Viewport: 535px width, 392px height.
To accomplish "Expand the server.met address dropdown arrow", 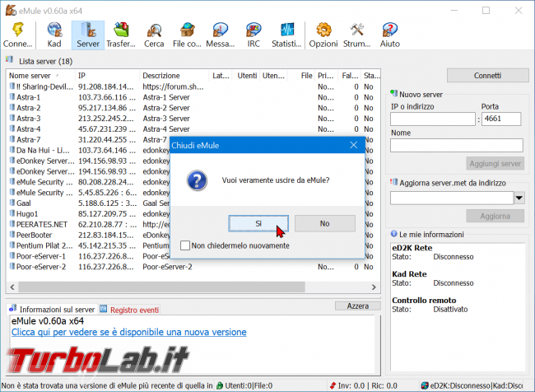I will [x=519, y=198].
